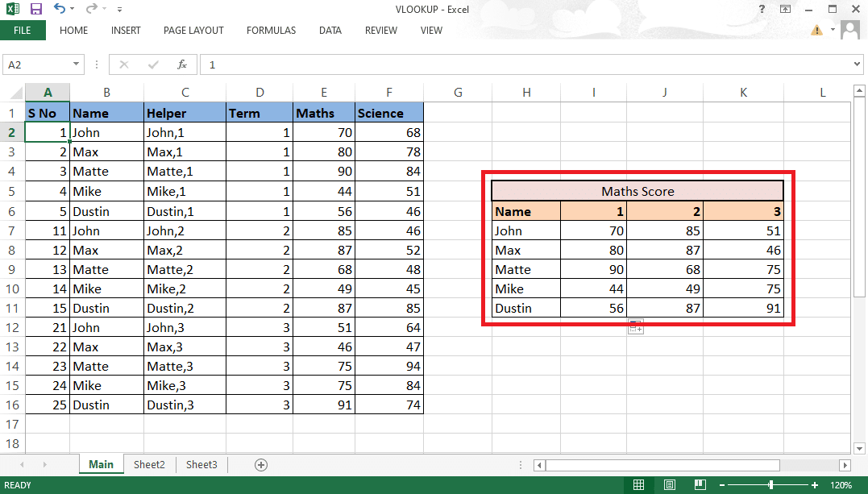This screenshot has width=868, height=494.
Task: Click the Quick Analysis paste options icon
Action: point(636,327)
